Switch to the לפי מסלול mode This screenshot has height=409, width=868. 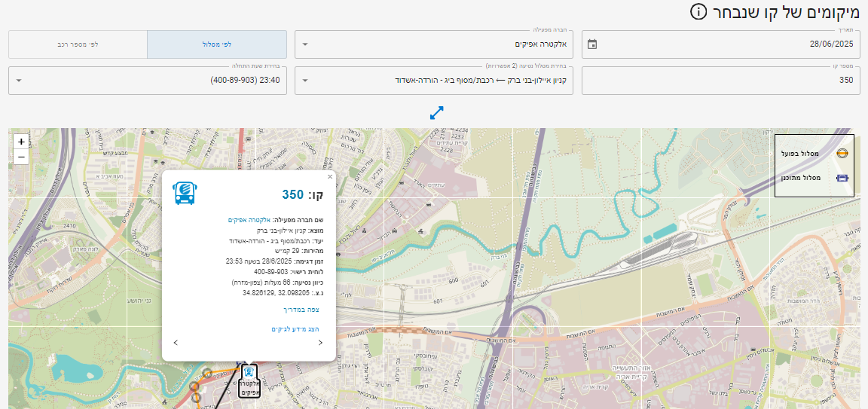(216, 44)
